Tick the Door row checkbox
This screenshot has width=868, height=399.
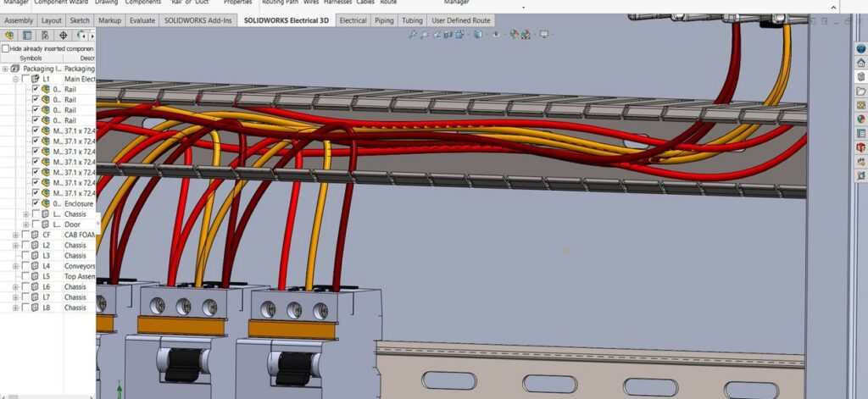point(36,224)
